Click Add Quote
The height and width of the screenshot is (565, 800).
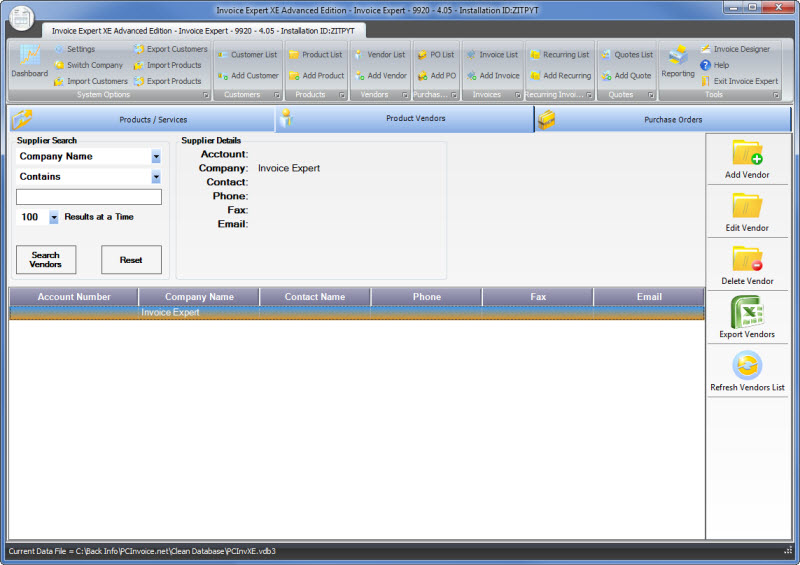[626, 76]
